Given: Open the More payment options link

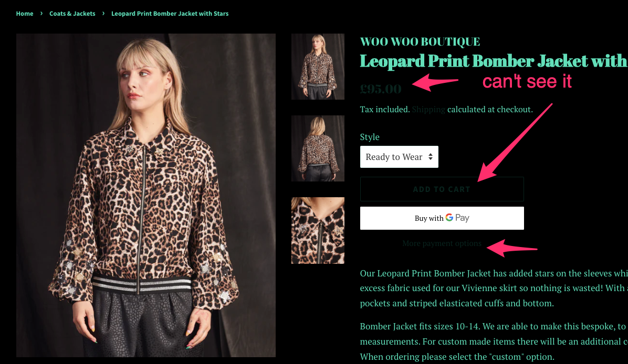Looking at the screenshot, I should point(442,243).
